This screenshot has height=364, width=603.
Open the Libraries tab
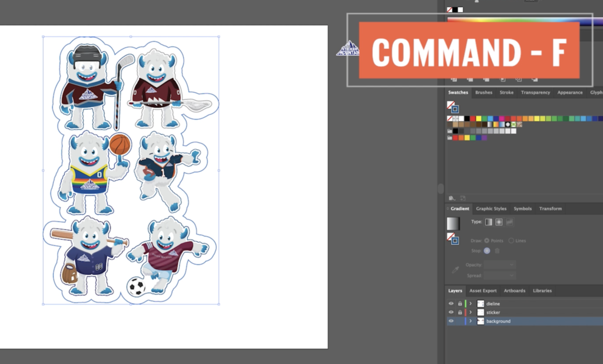(542, 290)
